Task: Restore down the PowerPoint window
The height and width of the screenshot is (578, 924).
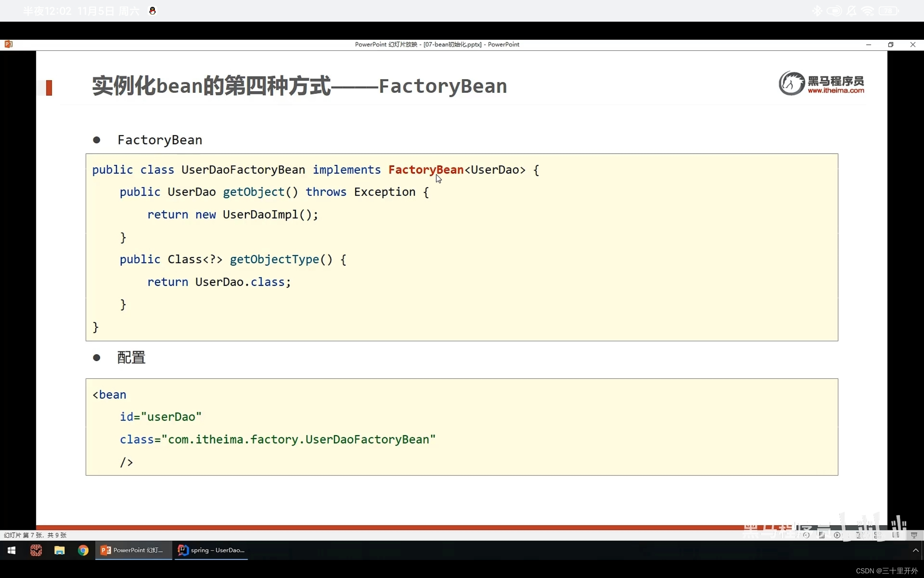Action: (890, 45)
